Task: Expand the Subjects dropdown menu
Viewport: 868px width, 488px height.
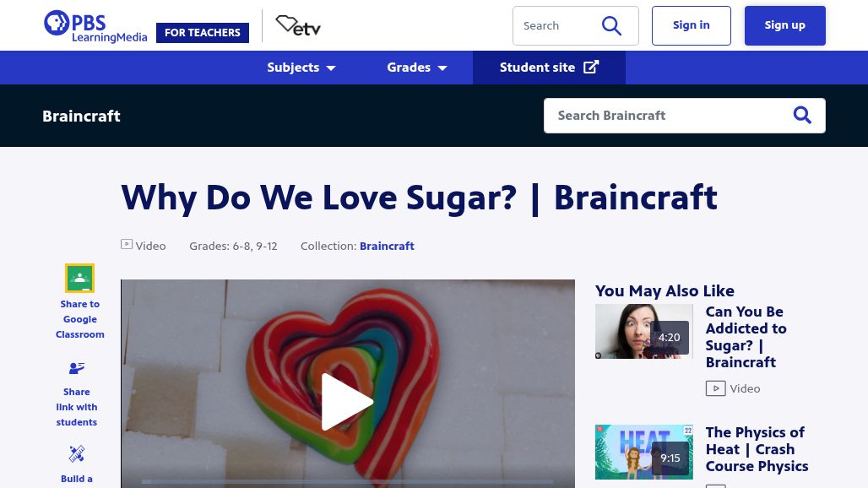Action: (x=301, y=68)
